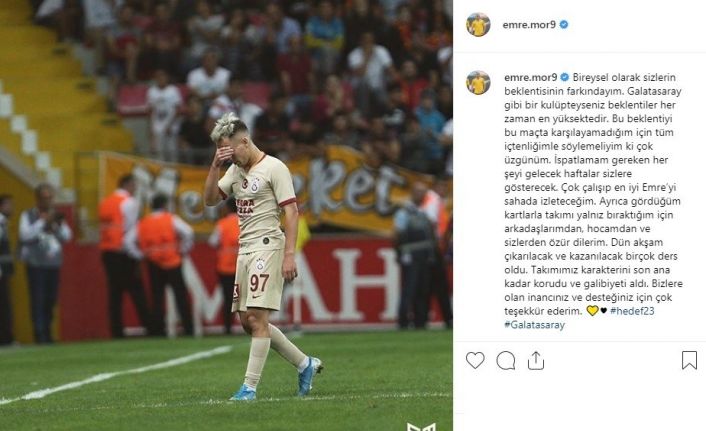706x431 pixels.
Task: Click the verified badge in the caption
Action: point(565,77)
